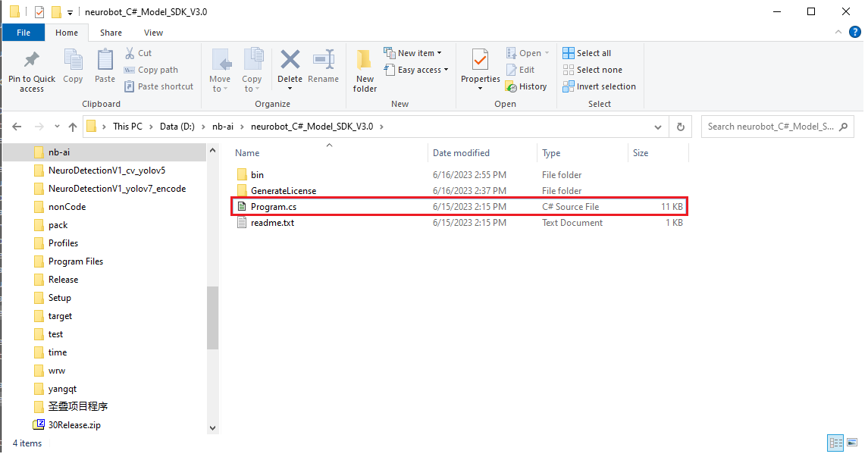Image resolution: width=868 pixels, height=457 pixels.
Task: Click the navigation pane scroll down arrow
Action: pos(212,427)
